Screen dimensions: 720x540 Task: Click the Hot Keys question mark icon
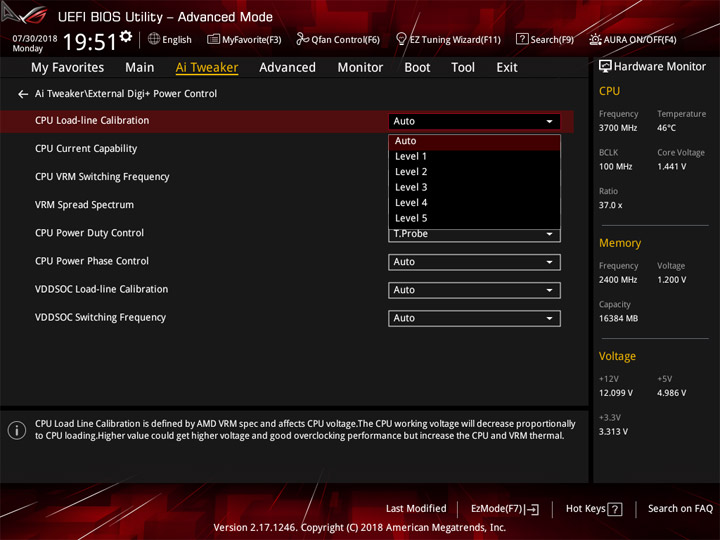[x=615, y=509]
